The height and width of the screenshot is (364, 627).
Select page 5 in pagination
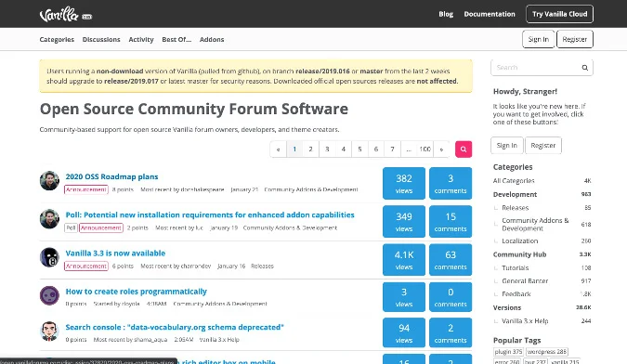359,149
